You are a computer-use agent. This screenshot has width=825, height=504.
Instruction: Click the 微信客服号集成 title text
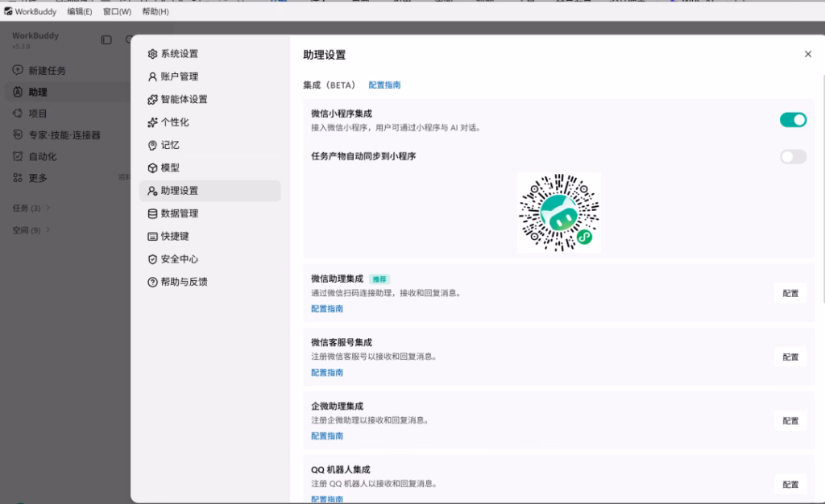[x=342, y=343]
